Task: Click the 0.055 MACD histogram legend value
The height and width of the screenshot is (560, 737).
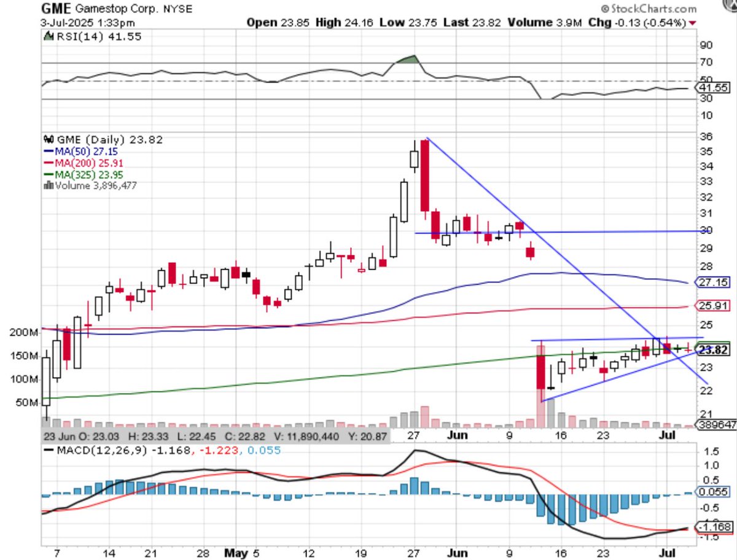Action: coord(265,451)
